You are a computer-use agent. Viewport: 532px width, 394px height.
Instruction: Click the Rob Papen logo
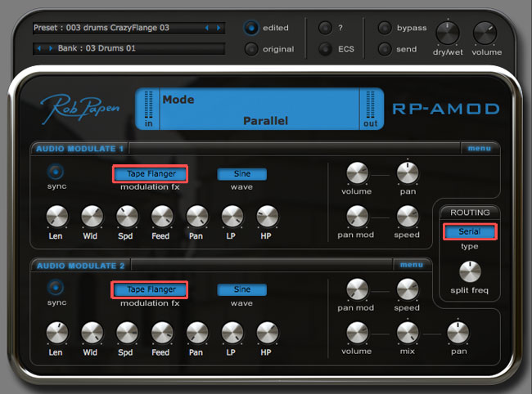click(80, 109)
